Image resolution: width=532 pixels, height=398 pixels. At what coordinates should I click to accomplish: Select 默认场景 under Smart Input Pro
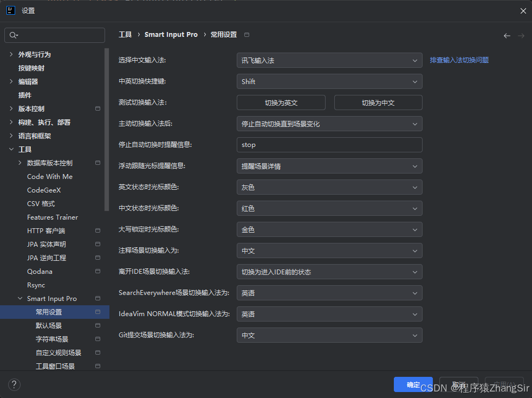click(49, 326)
